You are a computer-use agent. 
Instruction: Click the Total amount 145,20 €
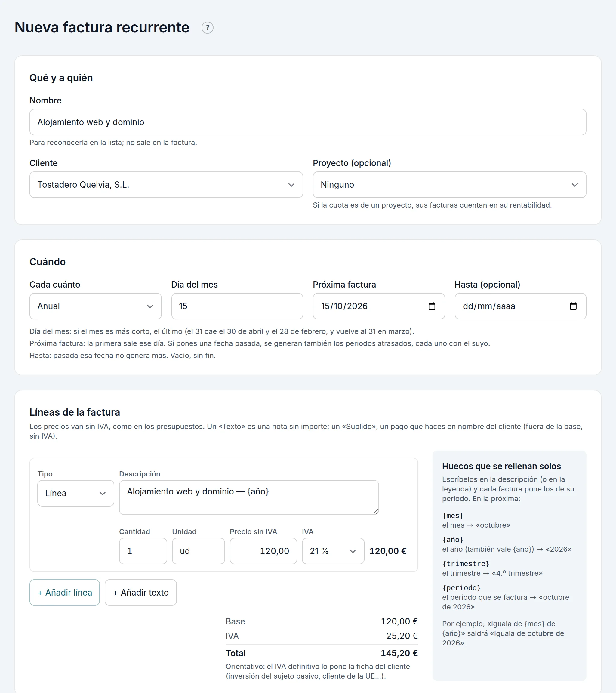coord(399,653)
